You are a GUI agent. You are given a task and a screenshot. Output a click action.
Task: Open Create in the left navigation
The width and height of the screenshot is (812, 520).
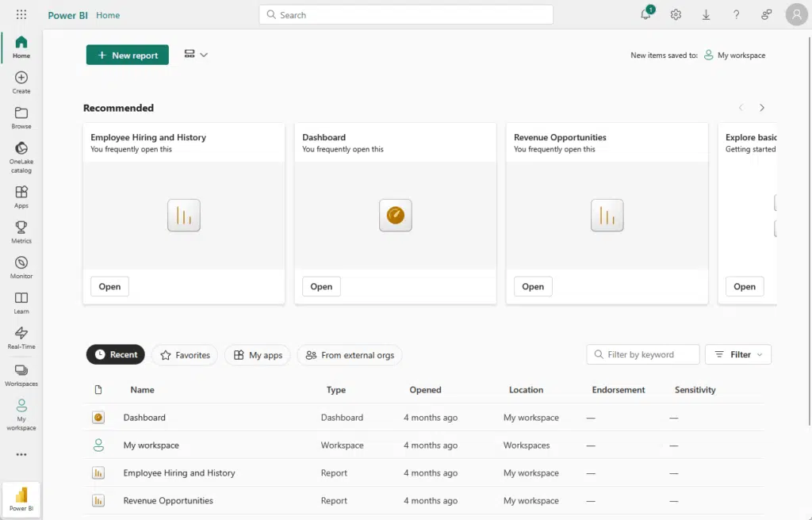tap(21, 82)
